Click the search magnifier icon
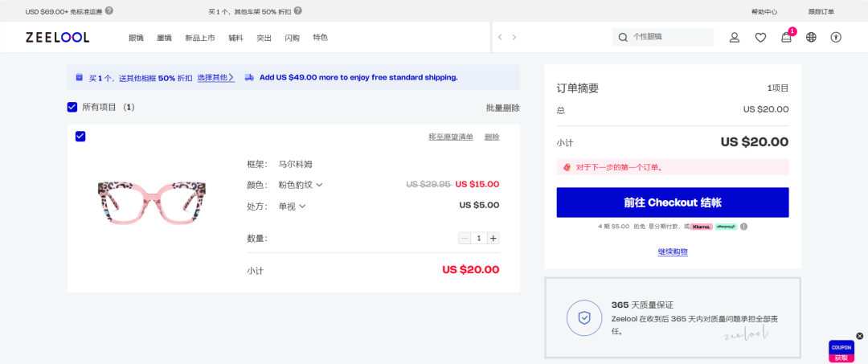Viewport: 868px width, 364px height. click(x=623, y=37)
